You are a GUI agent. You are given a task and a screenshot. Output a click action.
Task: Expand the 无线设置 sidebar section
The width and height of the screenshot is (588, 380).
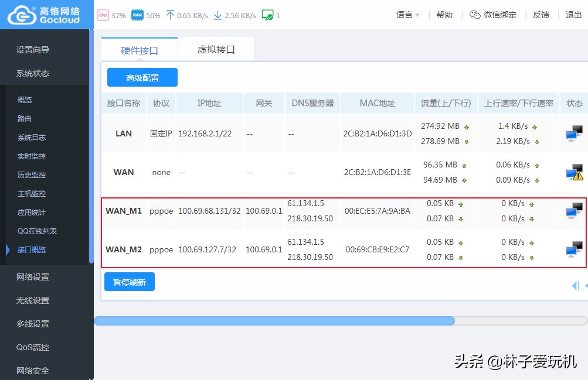(33, 300)
